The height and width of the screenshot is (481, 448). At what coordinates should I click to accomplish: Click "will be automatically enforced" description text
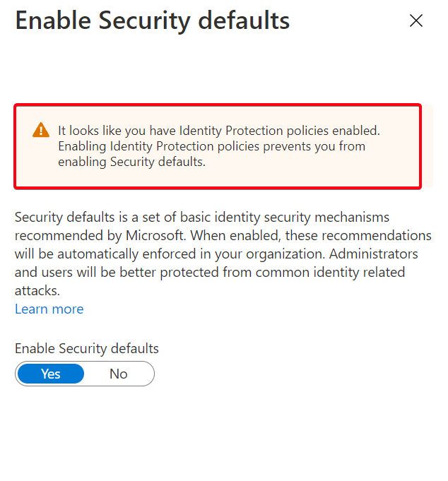(105, 254)
